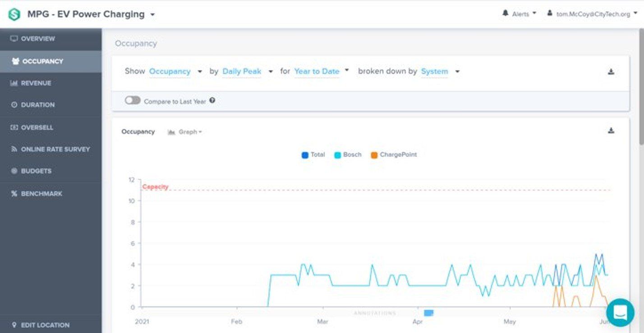
Task: Open the chat support bubble
Action: 620,312
